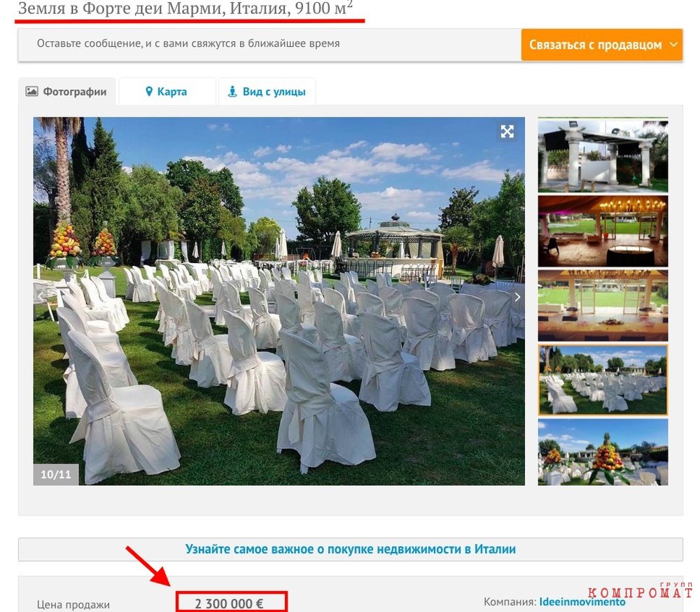
Task: Go to next photo with right chevron
Action: pos(517,297)
